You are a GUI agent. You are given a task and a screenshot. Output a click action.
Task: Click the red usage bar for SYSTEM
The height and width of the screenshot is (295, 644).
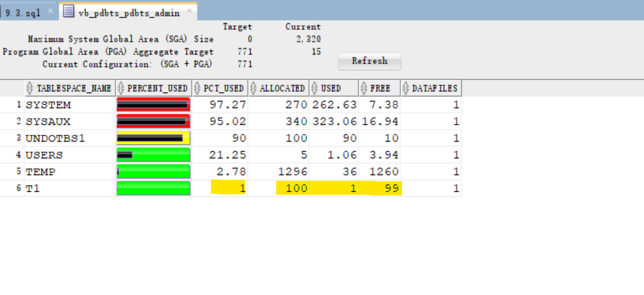point(153,105)
